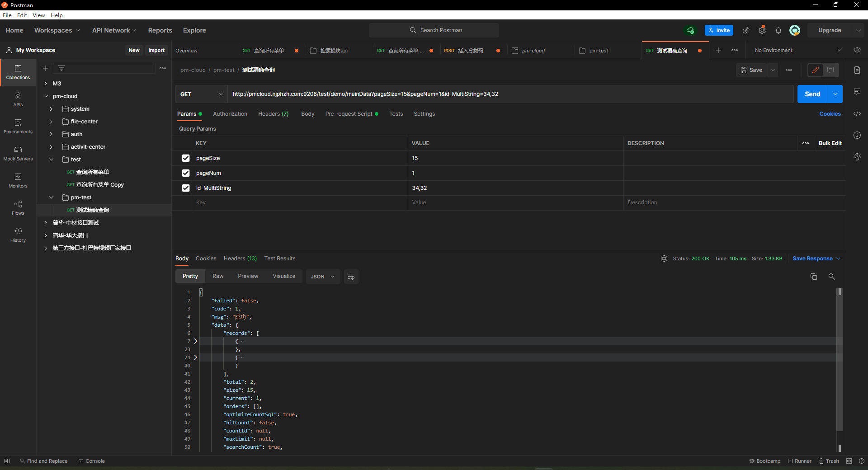Collapse the pm-cloud collection
Image resolution: width=868 pixels, height=470 pixels.
coord(46,96)
